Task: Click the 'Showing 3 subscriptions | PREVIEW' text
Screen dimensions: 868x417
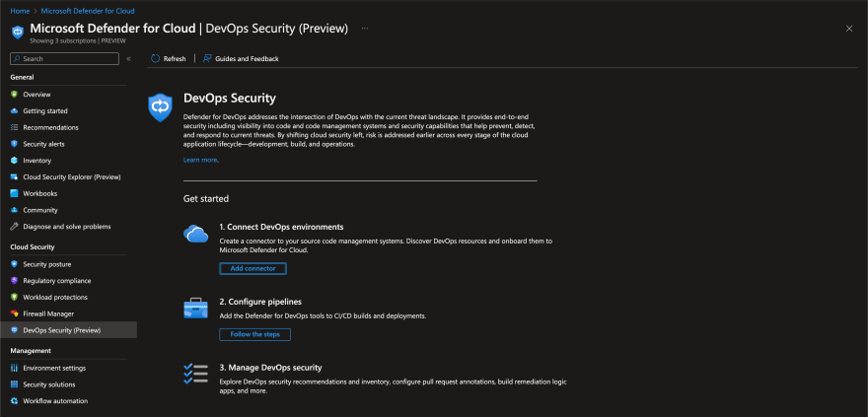Action: tap(78, 41)
